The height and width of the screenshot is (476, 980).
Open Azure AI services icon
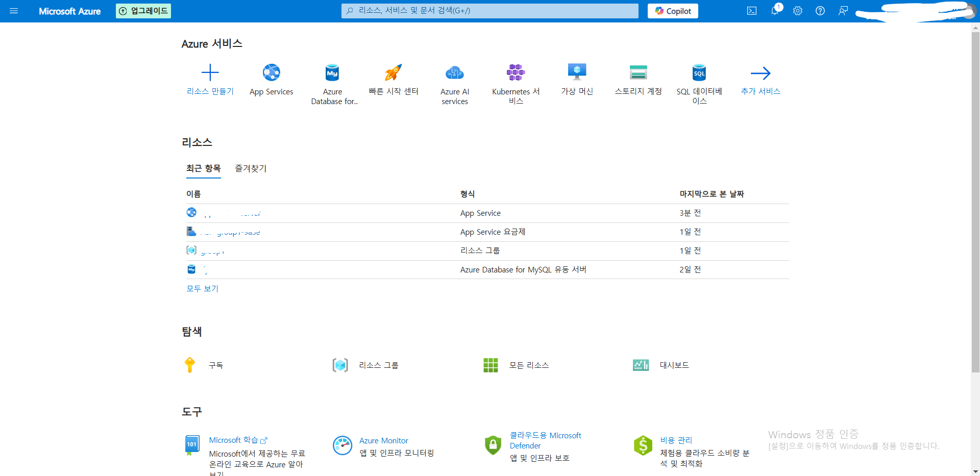[x=455, y=72]
